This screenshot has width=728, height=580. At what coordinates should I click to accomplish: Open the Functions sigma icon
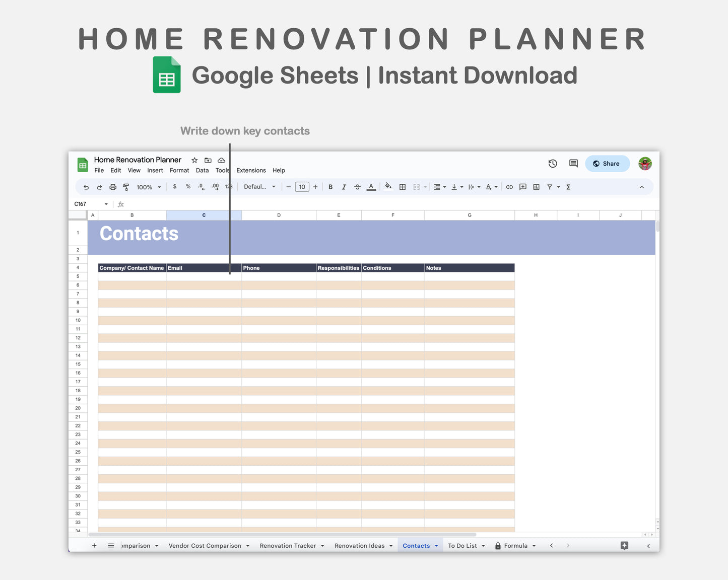coord(568,187)
